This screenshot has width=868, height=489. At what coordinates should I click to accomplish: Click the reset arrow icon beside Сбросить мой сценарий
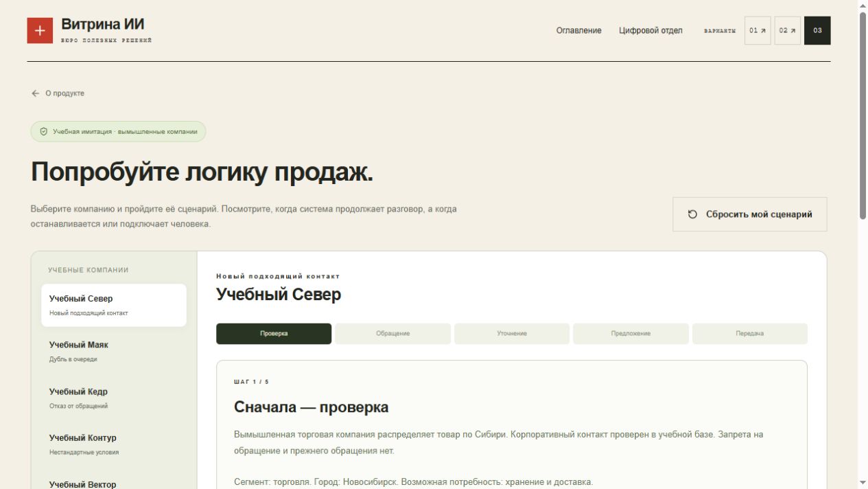pos(692,214)
